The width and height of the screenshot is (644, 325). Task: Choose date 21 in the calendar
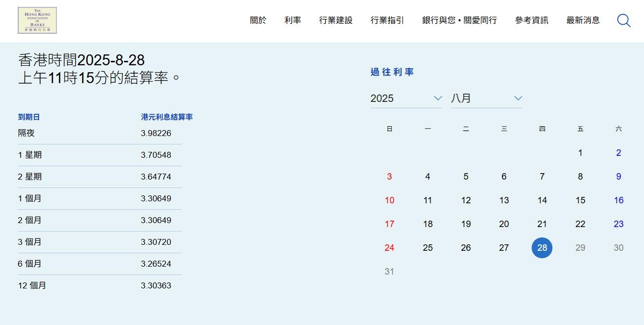(x=542, y=224)
